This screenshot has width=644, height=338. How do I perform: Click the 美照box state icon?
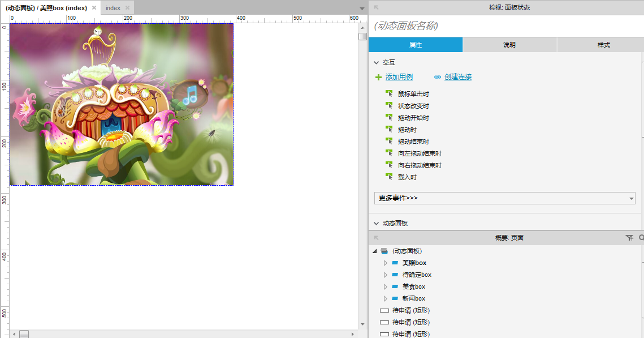[395, 263]
